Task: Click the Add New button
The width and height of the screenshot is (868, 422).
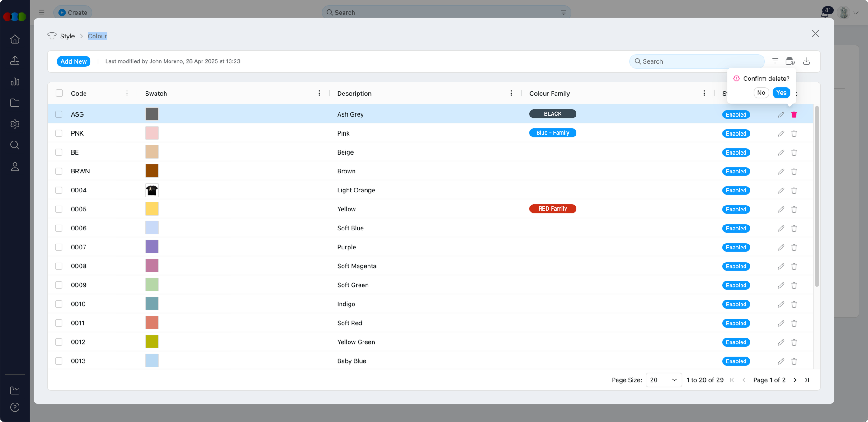Action: tap(74, 61)
